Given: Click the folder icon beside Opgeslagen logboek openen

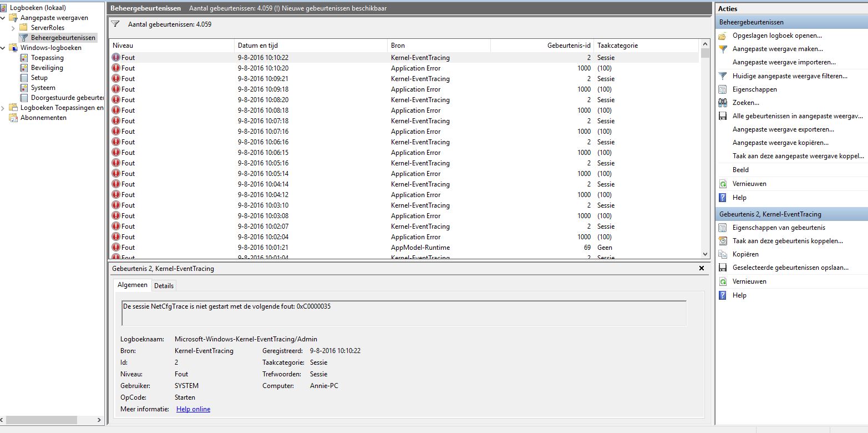Looking at the screenshot, I should 723,36.
